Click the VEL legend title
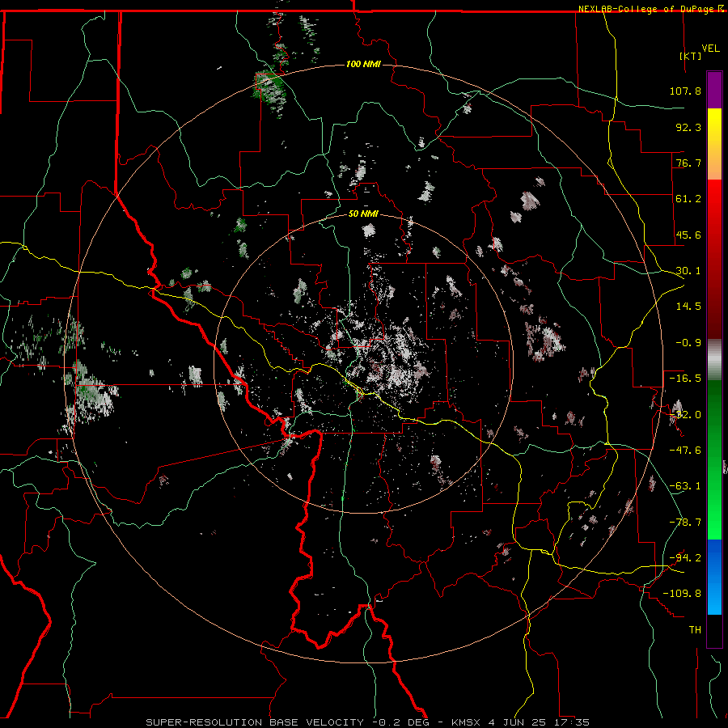The height and width of the screenshot is (728, 728). click(710, 49)
